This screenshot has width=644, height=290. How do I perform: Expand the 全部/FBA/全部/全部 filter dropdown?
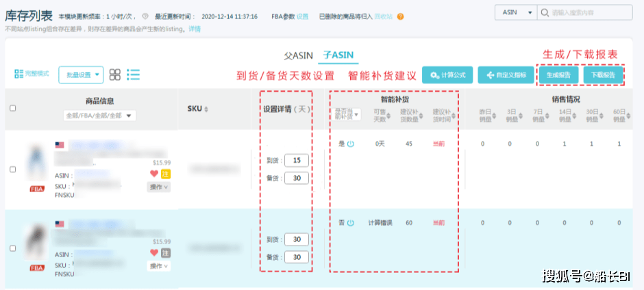click(99, 116)
